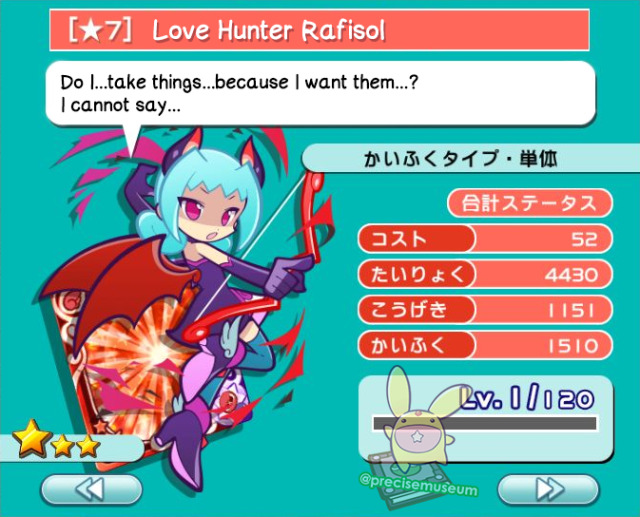Tap the character's speech bubble text

point(239,93)
